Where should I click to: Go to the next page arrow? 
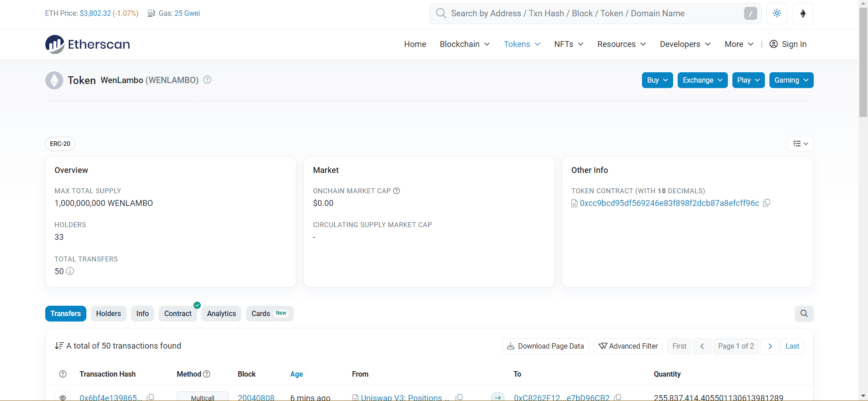(770, 346)
